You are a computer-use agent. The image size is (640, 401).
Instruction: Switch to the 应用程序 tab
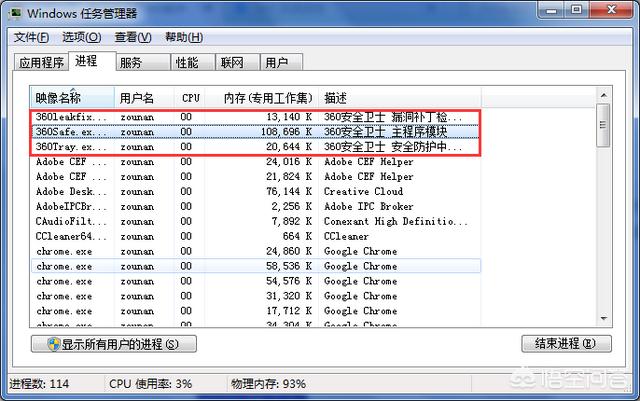(x=41, y=62)
